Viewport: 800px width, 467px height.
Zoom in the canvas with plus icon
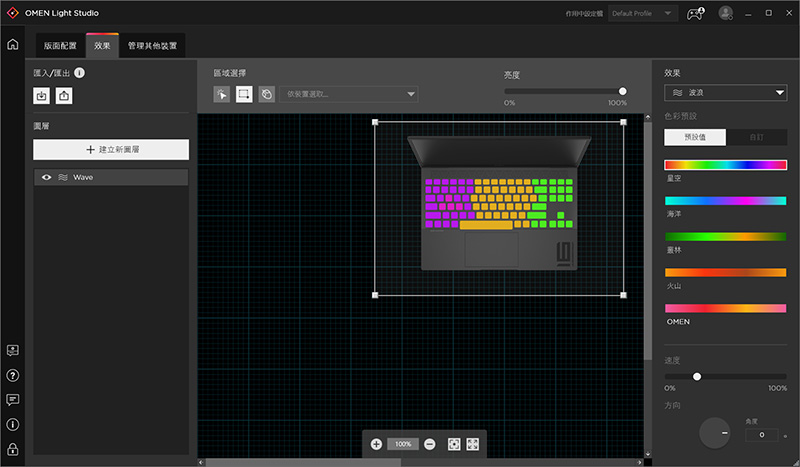click(x=376, y=444)
